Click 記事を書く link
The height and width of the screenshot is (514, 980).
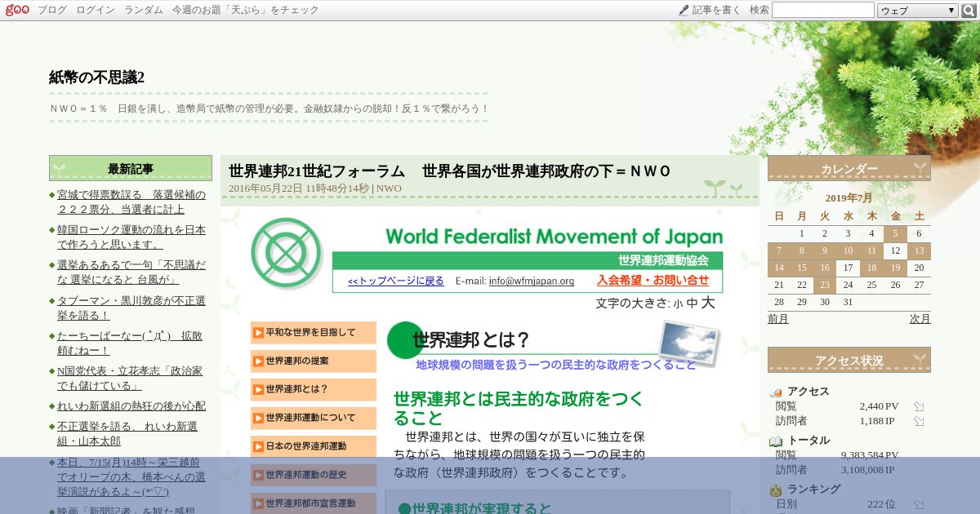coord(716,11)
